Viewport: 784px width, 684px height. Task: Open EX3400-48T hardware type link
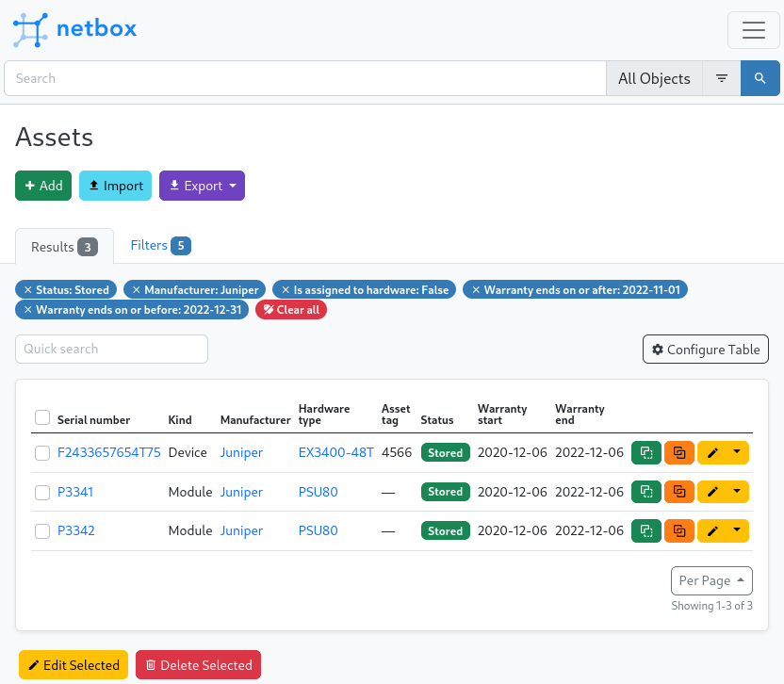tap(336, 452)
